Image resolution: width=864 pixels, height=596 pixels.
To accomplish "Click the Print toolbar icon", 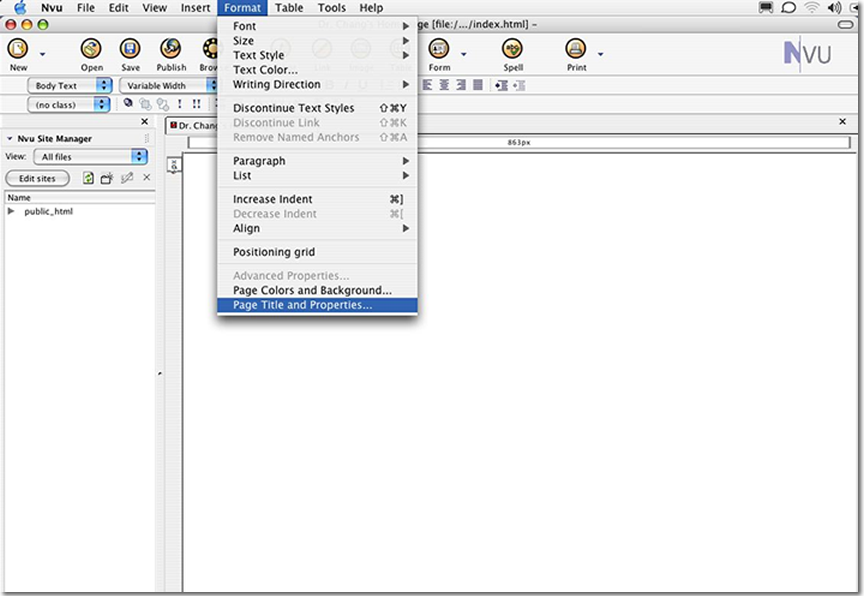I will [x=576, y=49].
